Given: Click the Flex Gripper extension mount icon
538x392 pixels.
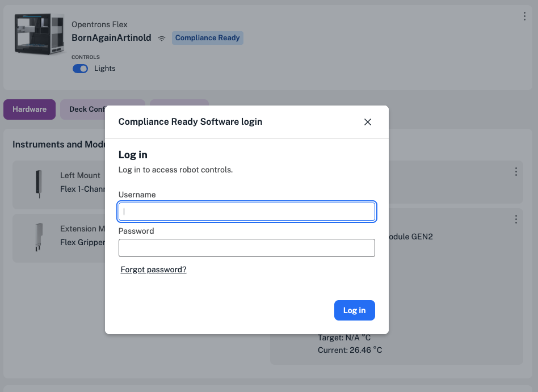Looking at the screenshot, I should tap(39, 237).
